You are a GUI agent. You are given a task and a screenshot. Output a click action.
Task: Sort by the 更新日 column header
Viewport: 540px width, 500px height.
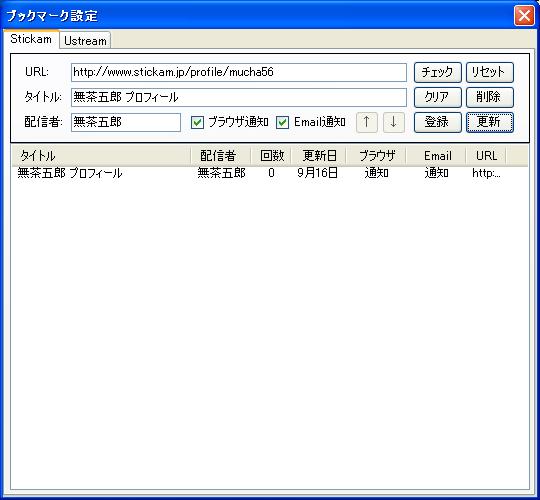click(x=319, y=156)
